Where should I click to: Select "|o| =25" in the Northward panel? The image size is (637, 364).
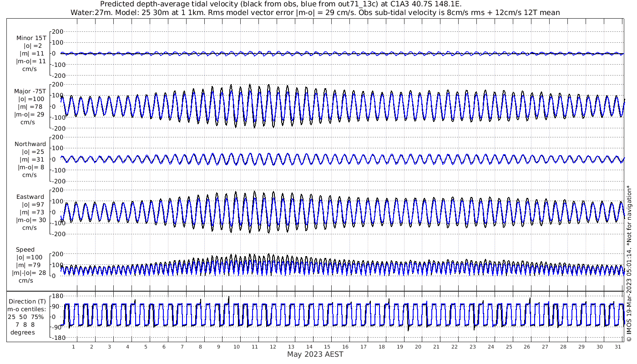tap(33, 152)
